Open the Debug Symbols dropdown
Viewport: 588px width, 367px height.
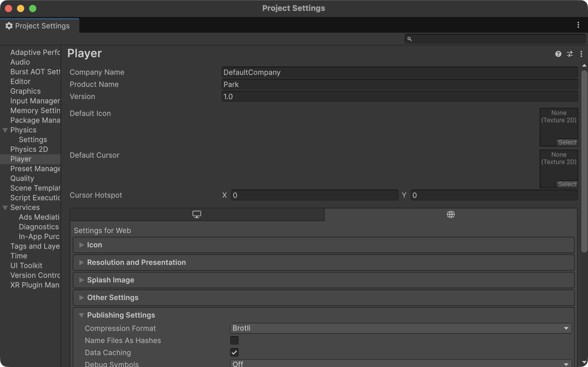401,363
